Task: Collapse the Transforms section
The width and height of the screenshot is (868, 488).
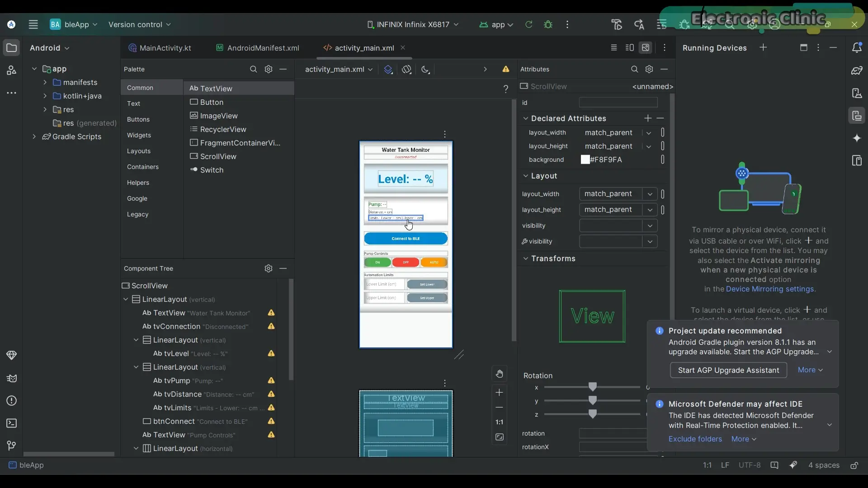Action: pos(525,258)
